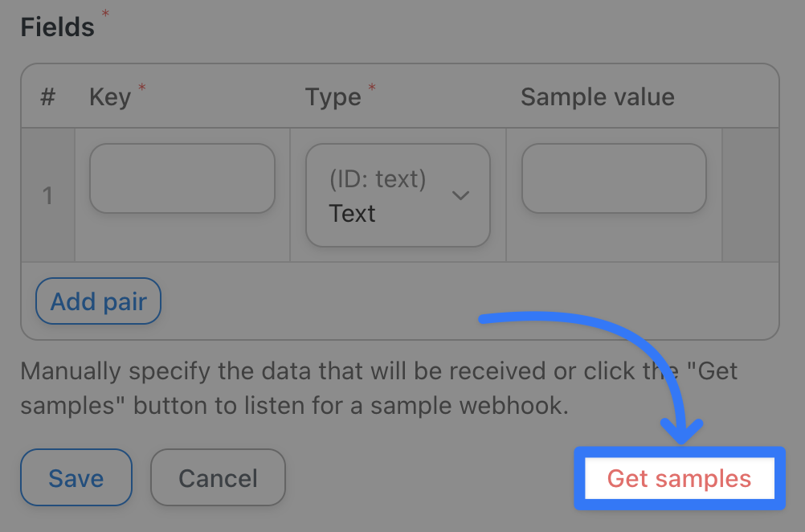The width and height of the screenshot is (805, 532).
Task: Click the Get samples button
Action: click(x=679, y=479)
